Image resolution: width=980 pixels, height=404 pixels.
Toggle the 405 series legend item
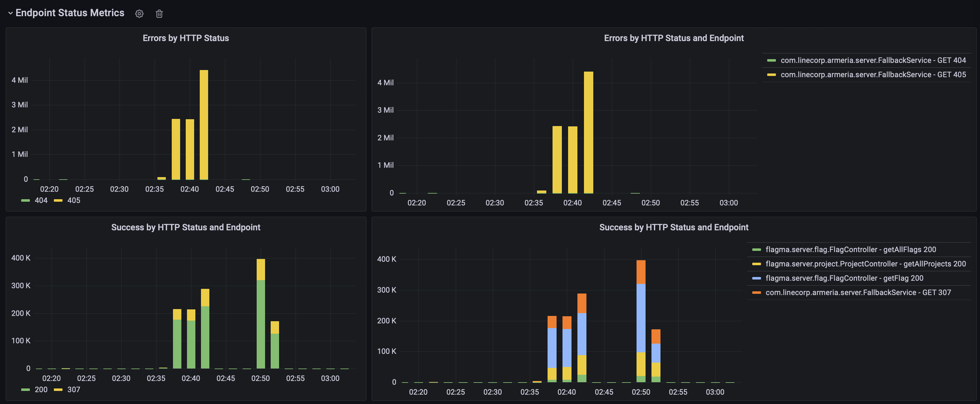click(x=73, y=200)
